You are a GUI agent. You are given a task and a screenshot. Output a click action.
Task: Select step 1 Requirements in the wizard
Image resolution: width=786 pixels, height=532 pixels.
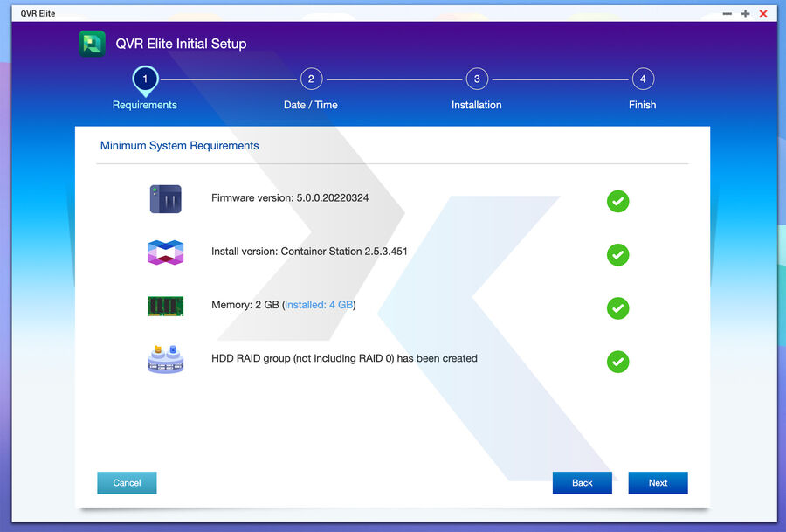(x=145, y=79)
